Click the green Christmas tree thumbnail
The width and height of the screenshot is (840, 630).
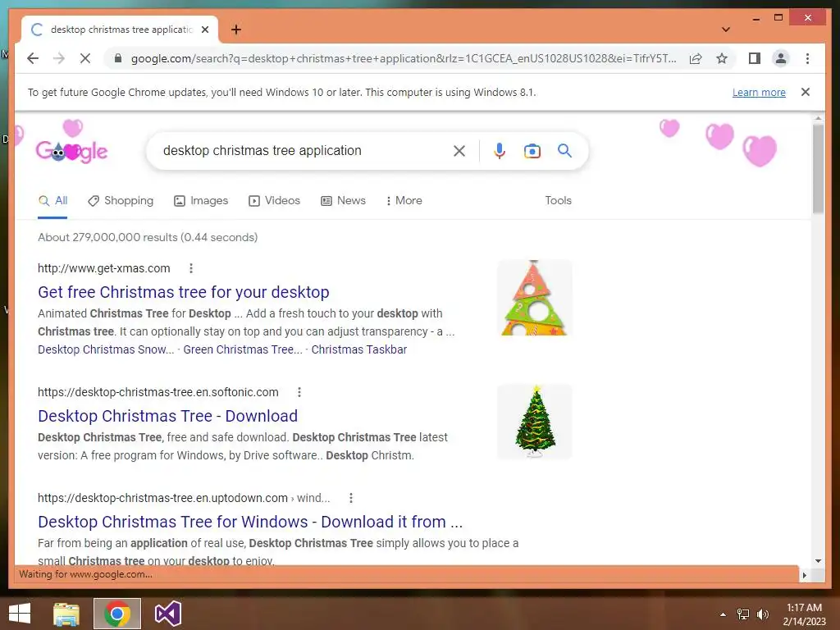[534, 422]
